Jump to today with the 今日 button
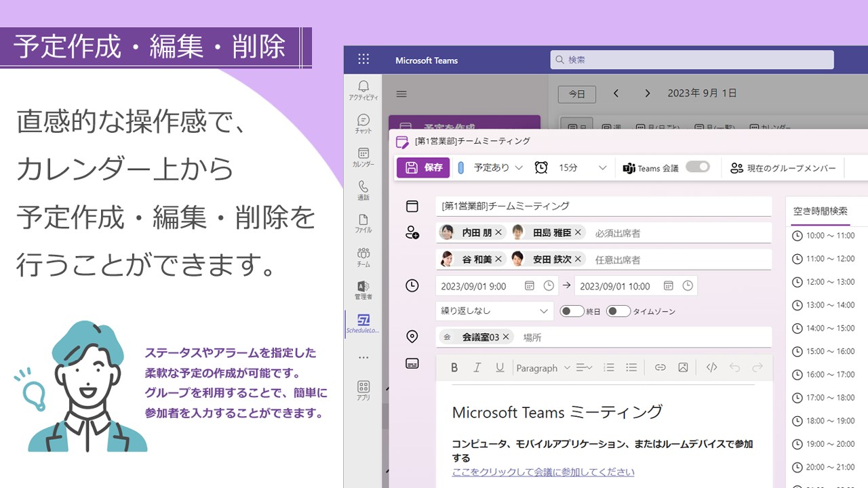 (x=576, y=94)
